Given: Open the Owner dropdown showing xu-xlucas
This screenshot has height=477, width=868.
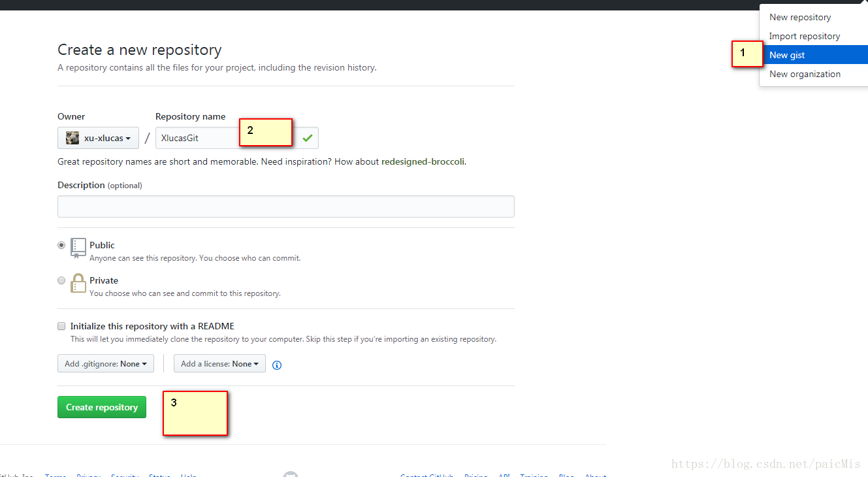Looking at the screenshot, I should click(x=98, y=138).
